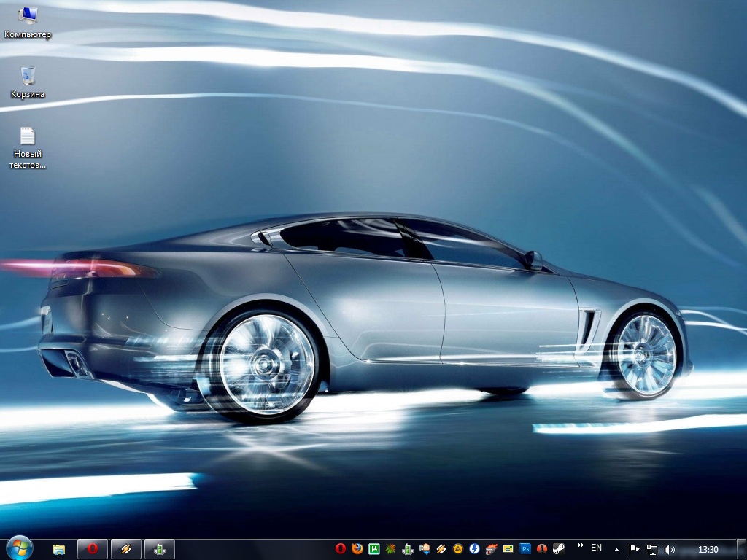The height and width of the screenshot is (560, 747).
Task: Open the Windows Start menu orb
Action: coord(19,548)
